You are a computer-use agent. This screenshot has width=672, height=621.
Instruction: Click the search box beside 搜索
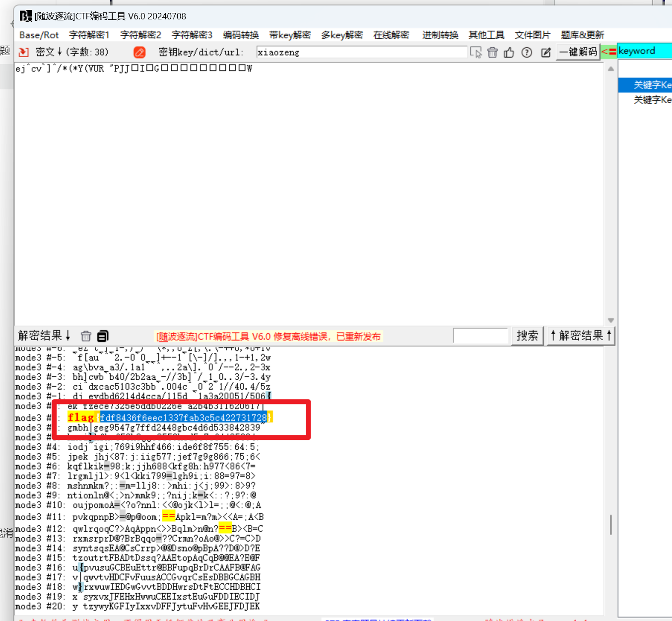[481, 336]
